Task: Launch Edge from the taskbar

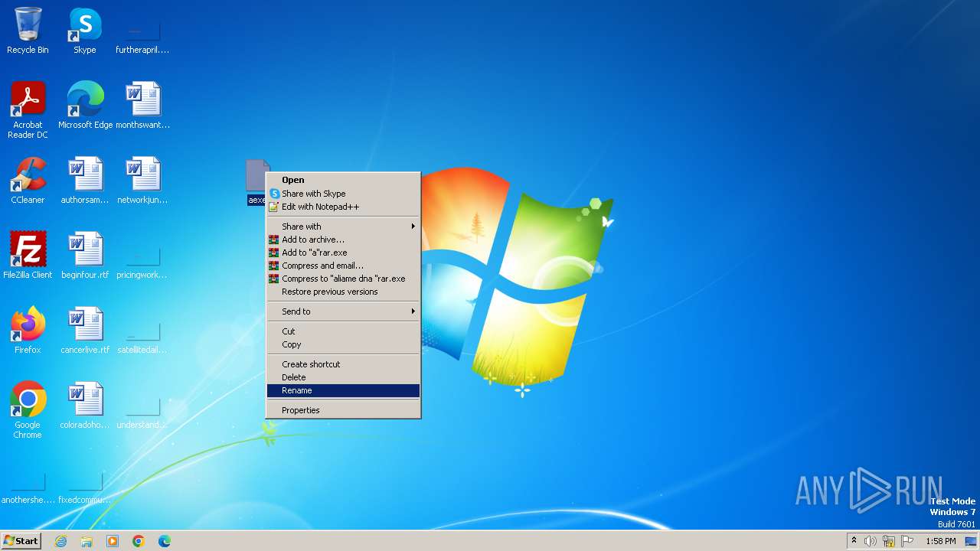Action: click(x=165, y=541)
